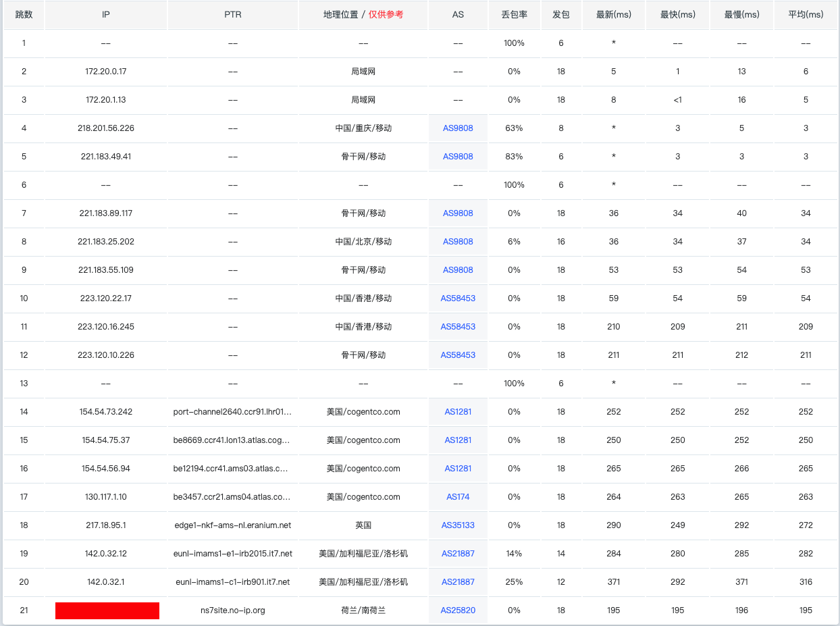Open the AS9808 link in hop 4 row

click(458, 128)
